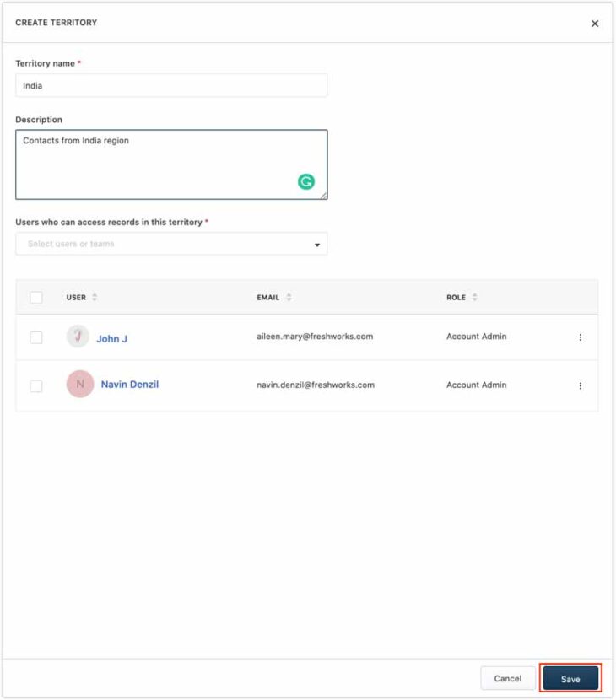The image size is (616, 700).
Task: Cancel territory creation
Action: tap(508, 679)
